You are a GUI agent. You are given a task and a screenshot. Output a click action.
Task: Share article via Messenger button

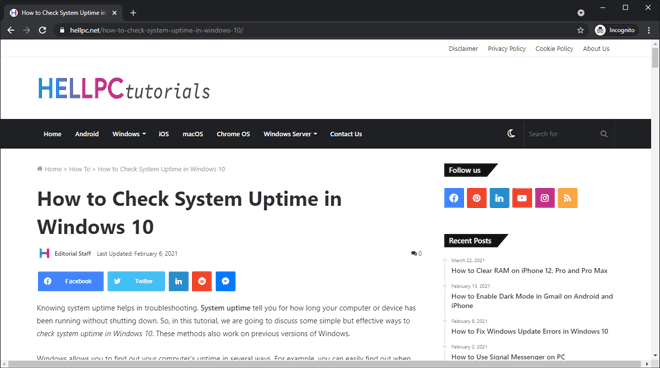tap(226, 281)
